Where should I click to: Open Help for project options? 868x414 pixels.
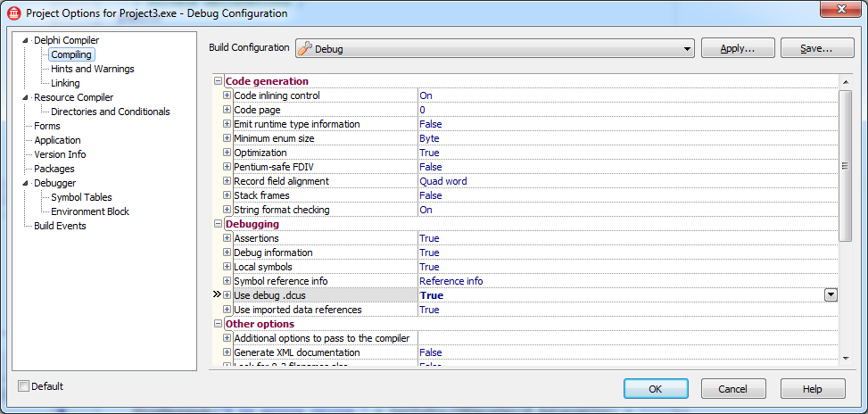click(813, 388)
